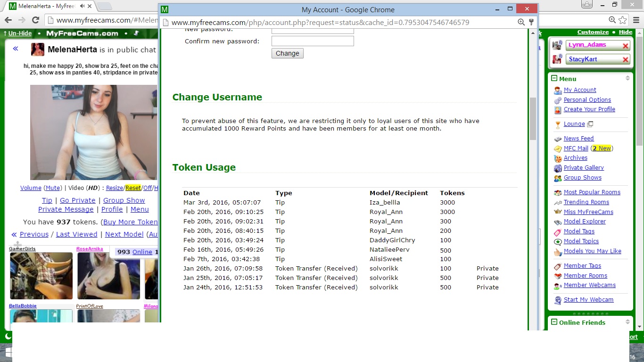644x362 pixels.
Task: Click the Last Viewed link
Action: click(77, 234)
